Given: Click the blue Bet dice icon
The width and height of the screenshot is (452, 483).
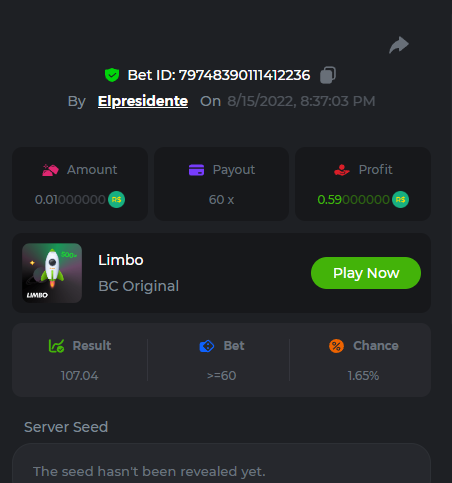Looking at the screenshot, I should (x=207, y=346).
